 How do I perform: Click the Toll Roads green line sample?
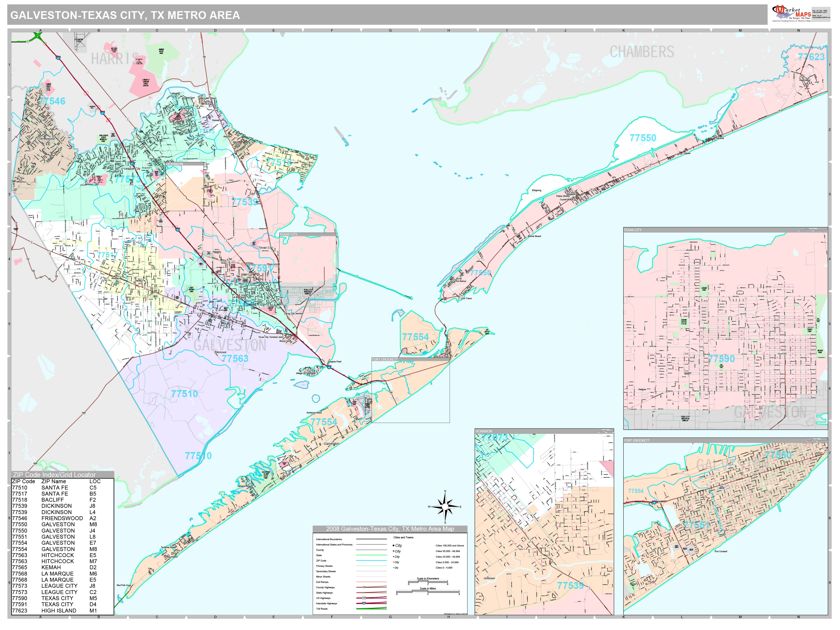[371, 609]
